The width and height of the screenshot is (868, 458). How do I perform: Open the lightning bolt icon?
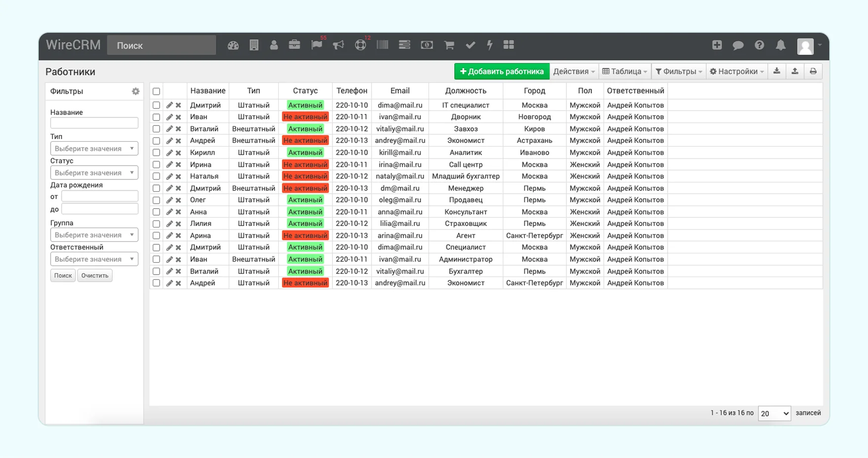490,45
